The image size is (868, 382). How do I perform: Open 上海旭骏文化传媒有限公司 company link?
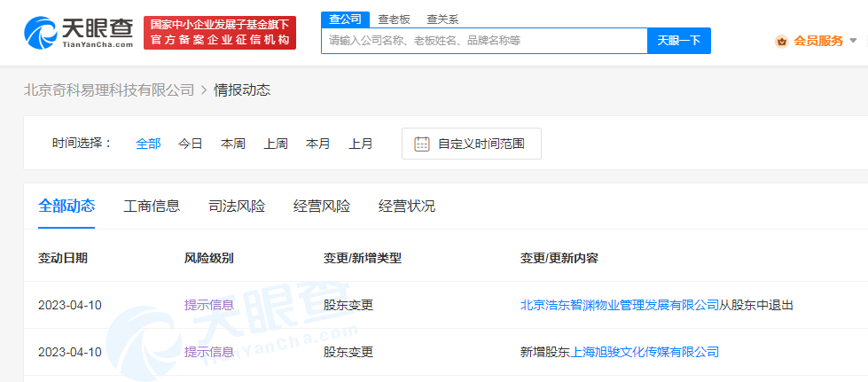645,352
